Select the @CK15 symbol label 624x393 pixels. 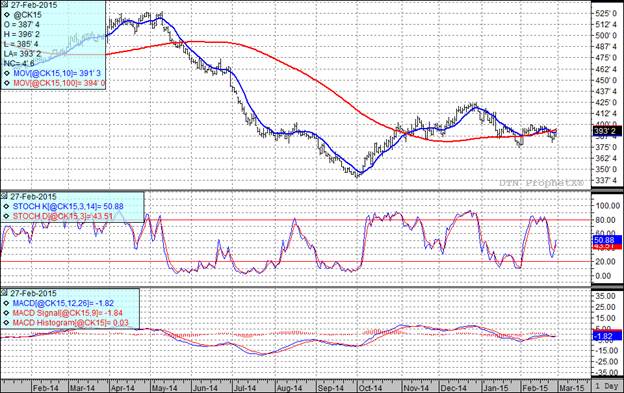click(27, 15)
